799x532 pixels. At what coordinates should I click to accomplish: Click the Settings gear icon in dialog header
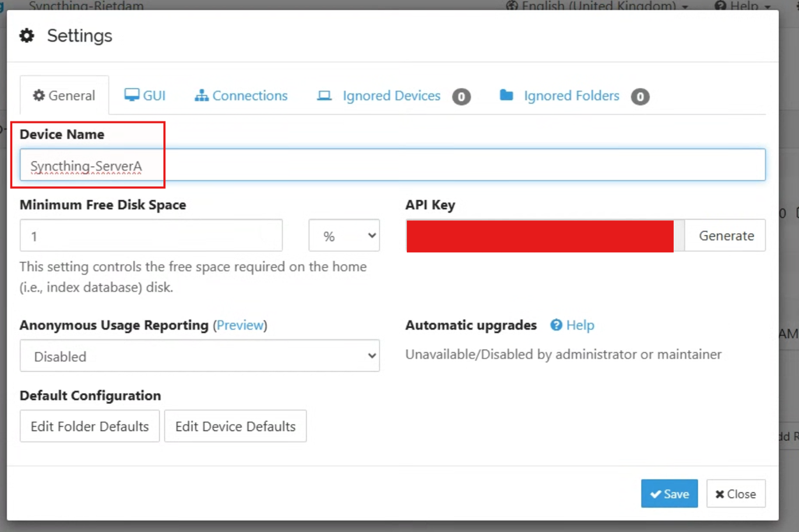(x=27, y=36)
